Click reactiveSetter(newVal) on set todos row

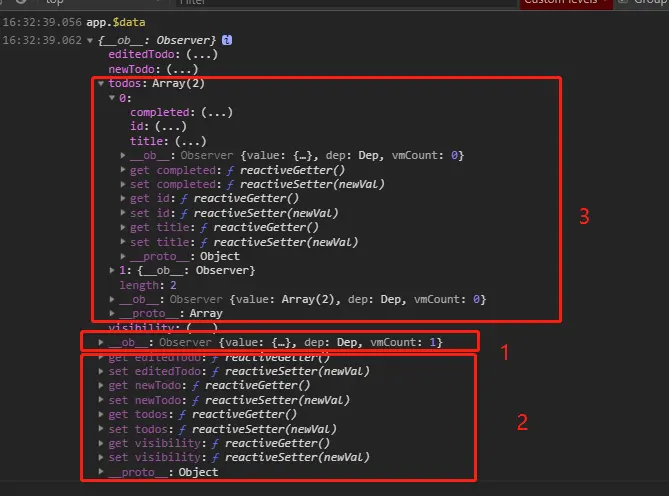coord(264,429)
